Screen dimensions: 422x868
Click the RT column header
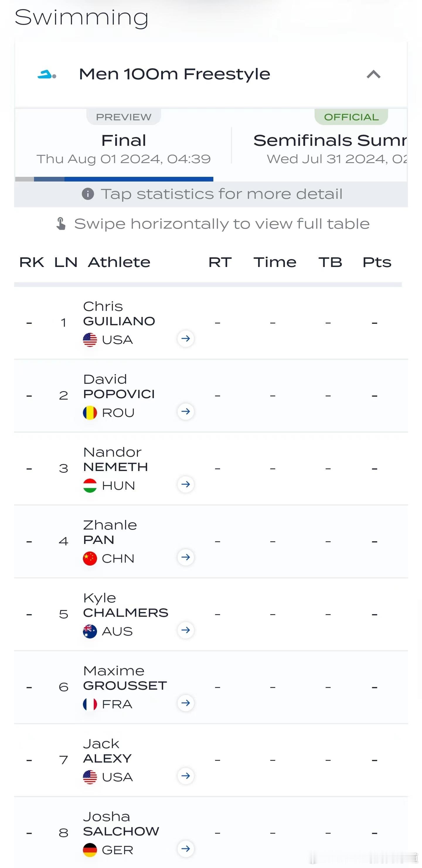point(220,262)
